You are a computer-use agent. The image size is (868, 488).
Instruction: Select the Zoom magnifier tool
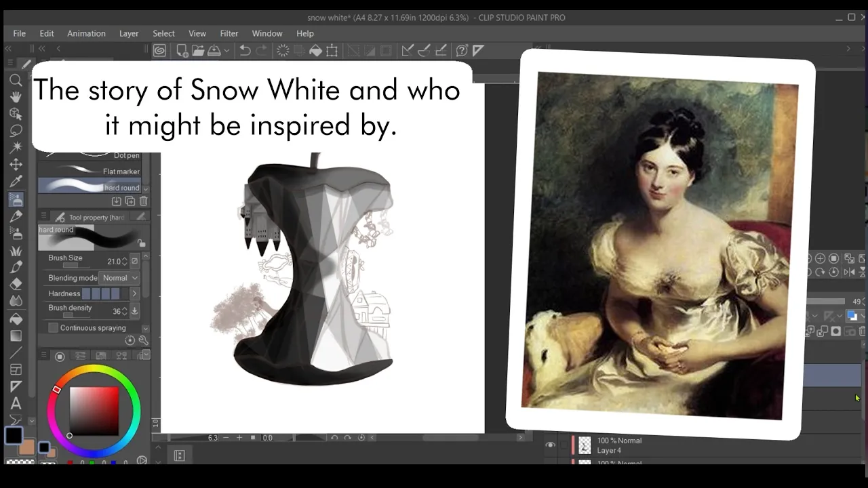[x=16, y=80]
